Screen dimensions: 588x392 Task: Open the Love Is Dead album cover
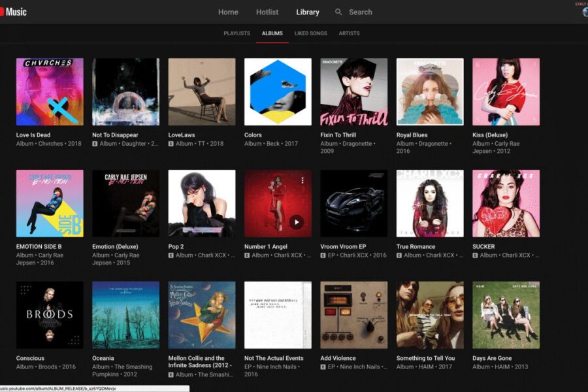50,91
